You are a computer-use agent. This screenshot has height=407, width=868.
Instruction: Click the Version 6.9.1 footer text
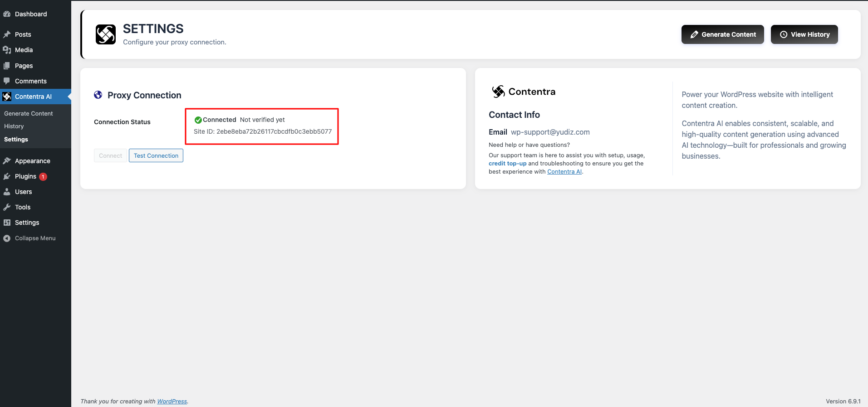click(x=843, y=401)
